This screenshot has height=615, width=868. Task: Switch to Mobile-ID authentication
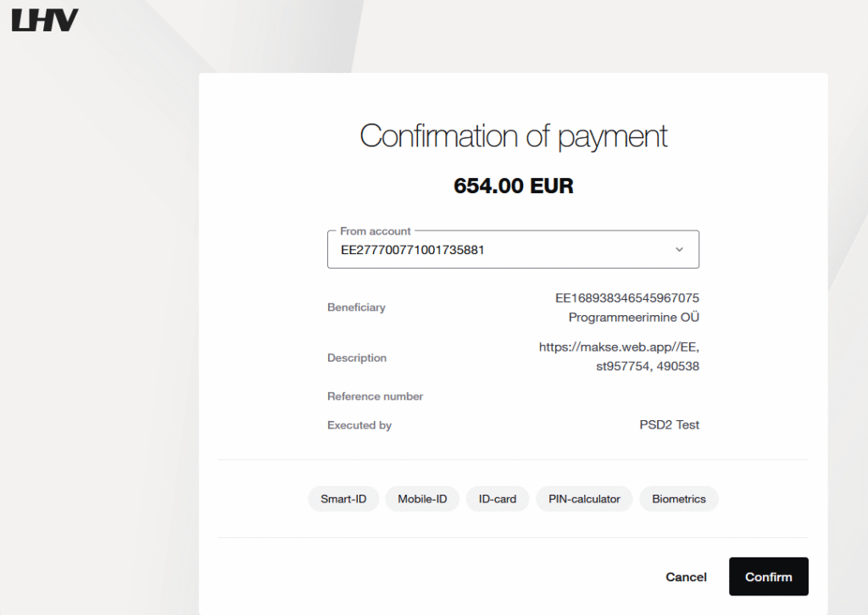(x=422, y=499)
